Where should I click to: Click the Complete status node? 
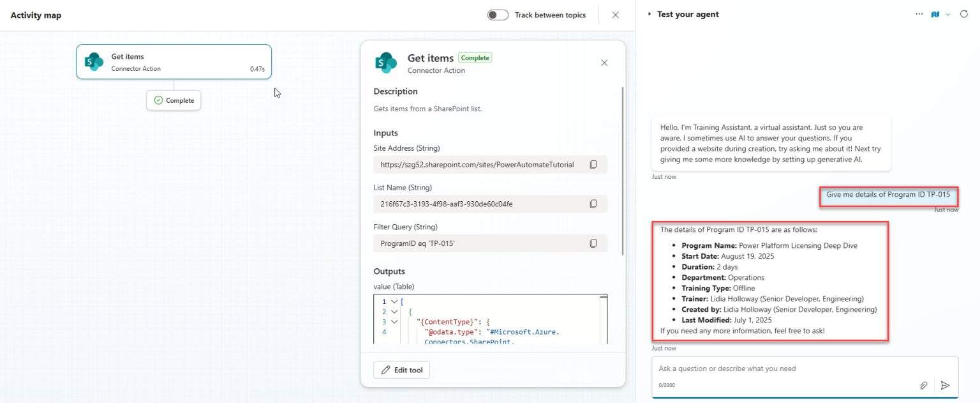174,100
